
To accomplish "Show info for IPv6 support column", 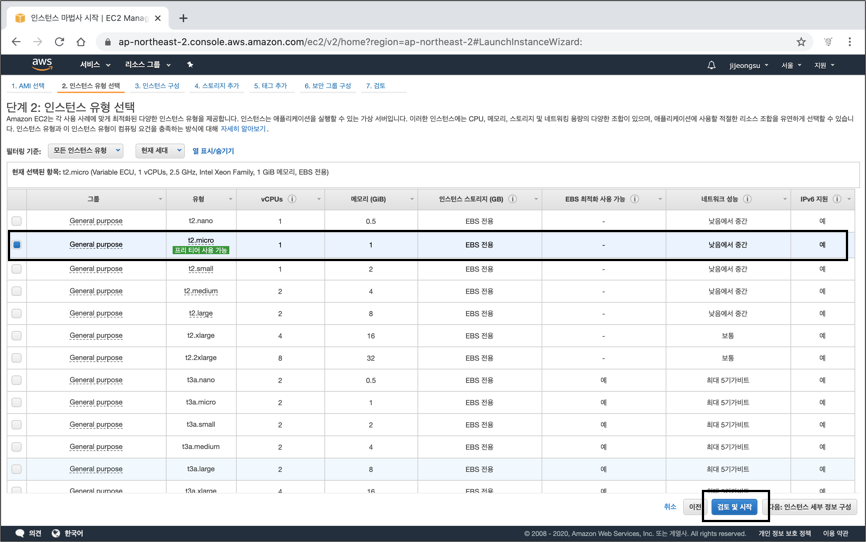I will click(x=837, y=199).
